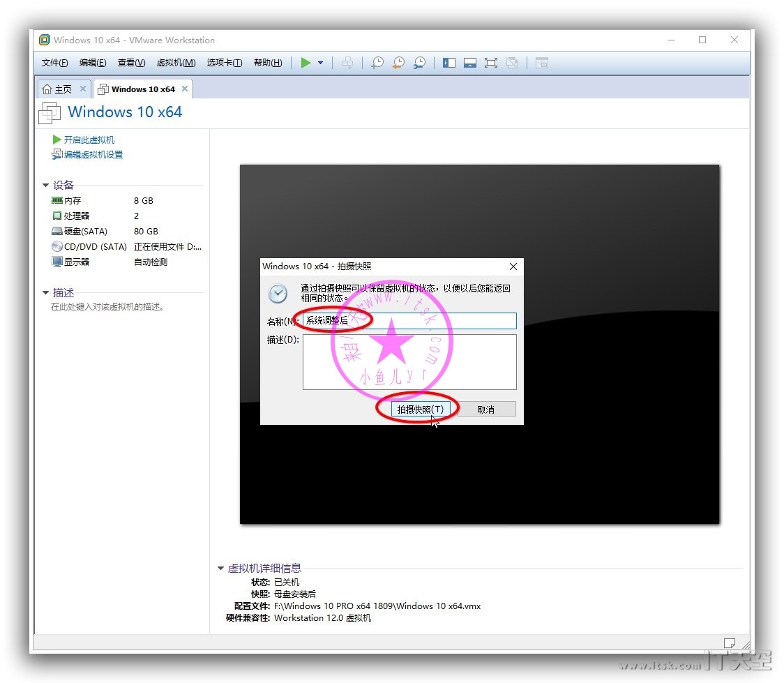The height and width of the screenshot is (683, 784).
Task: Open the Snapshot Manager toolbar icon
Action: 419,63
